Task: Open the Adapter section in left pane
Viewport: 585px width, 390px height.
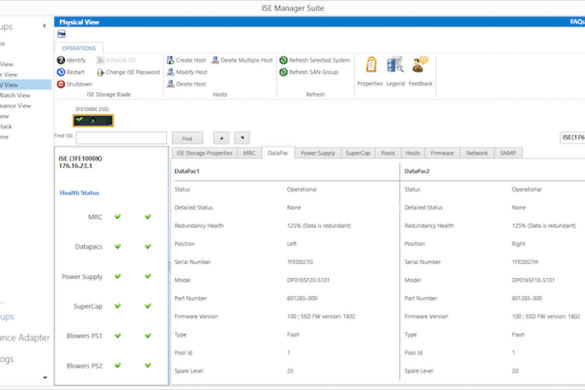Action: click(x=25, y=337)
